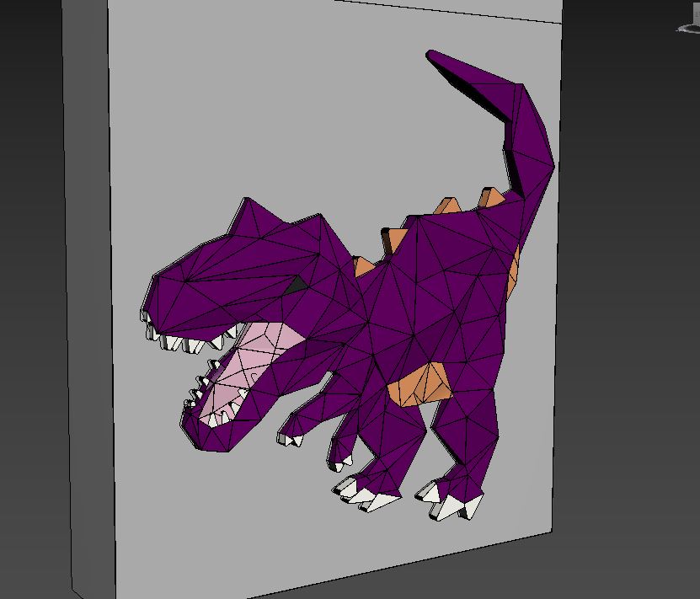Click the ViewCube in the top-right corner
Screen dimensions: 700x599
pos(690,27)
